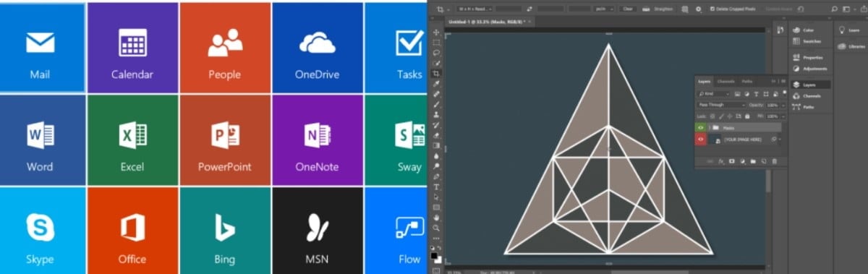Viewport: 868px width, 274px height.
Task: Click the delete layer trash icon
Action: coord(774,160)
